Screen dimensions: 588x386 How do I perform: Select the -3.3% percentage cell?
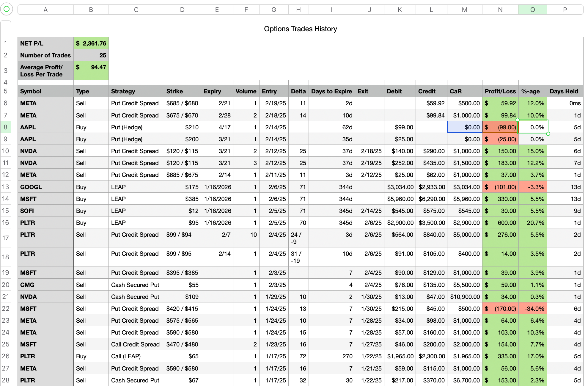tap(533, 187)
